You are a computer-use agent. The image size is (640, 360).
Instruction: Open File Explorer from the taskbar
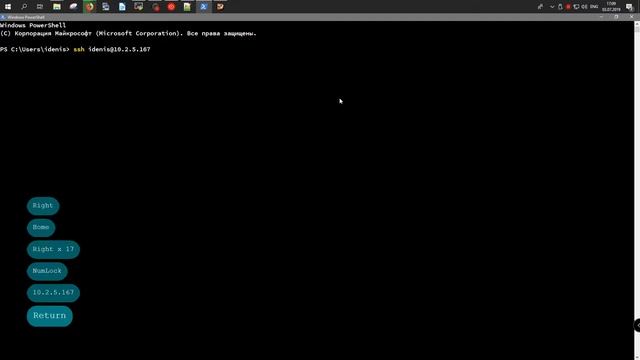pyautogui.click(x=57, y=7)
